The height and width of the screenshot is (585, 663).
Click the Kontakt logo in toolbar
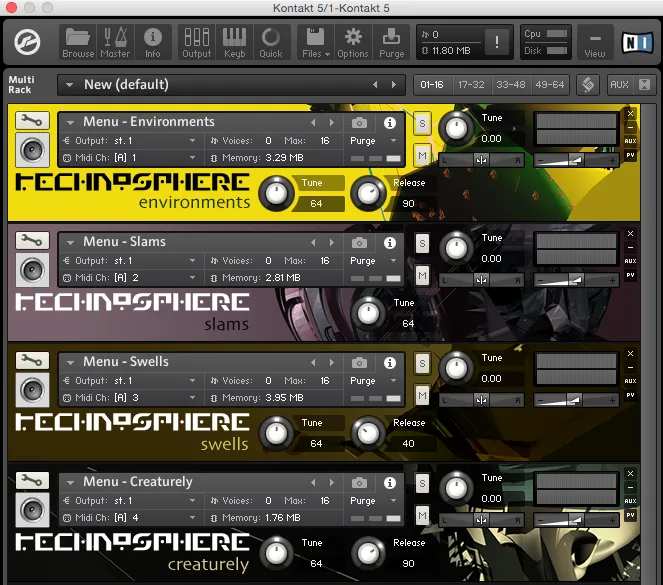pyautogui.click(x=27, y=42)
